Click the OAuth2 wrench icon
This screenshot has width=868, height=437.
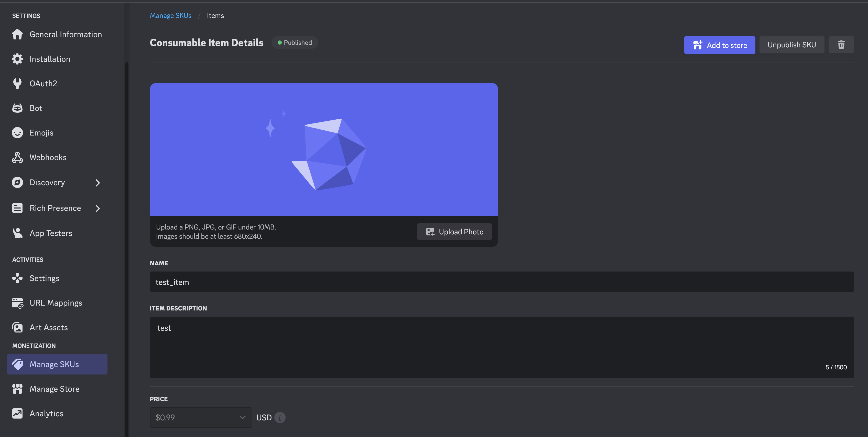click(x=17, y=83)
